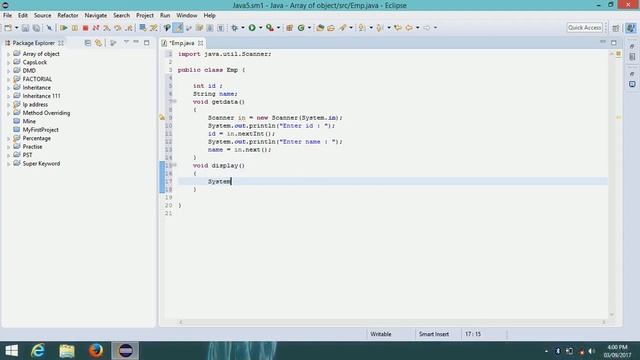This screenshot has height=360, width=640.
Task: Click the Debug bug toolbar icon
Action: point(235,28)
